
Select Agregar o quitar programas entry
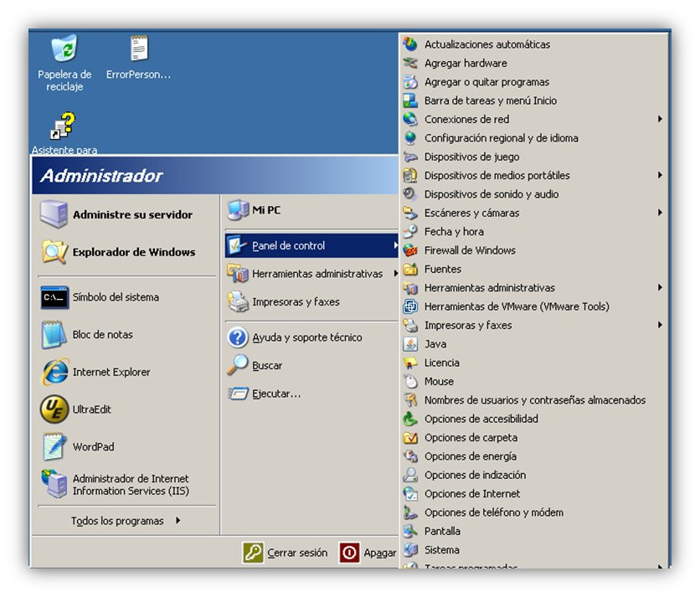click(x=533, y=82)
